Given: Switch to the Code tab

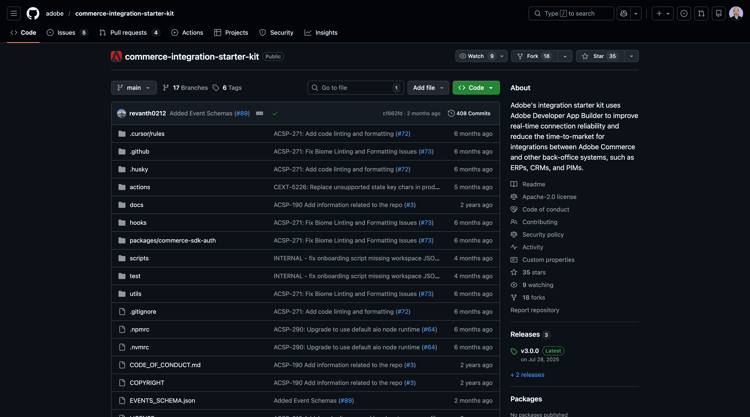Looking at the screenshot, I should tap(23, 33).
